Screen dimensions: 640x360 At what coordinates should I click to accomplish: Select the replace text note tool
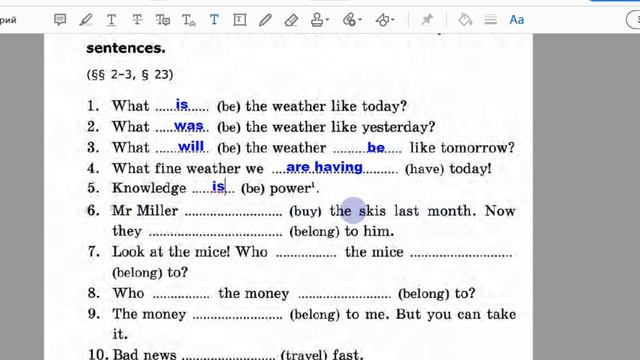coord(163,20)
